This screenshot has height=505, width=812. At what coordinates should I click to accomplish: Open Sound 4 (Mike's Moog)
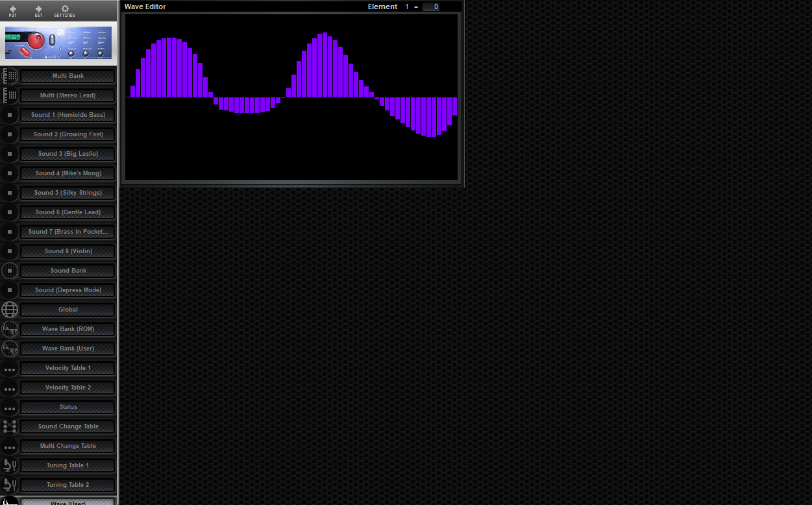(68, 173)
